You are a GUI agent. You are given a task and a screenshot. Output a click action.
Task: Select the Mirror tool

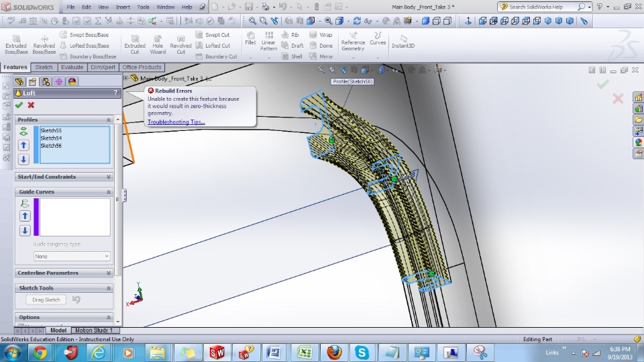321,56
